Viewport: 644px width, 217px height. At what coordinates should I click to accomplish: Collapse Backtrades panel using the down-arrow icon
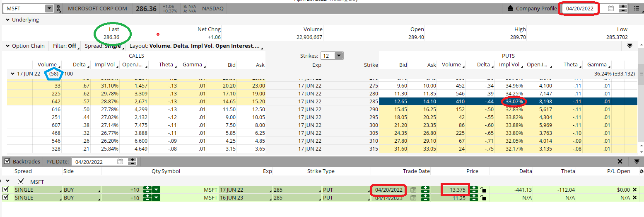click(x=637, y=161)
